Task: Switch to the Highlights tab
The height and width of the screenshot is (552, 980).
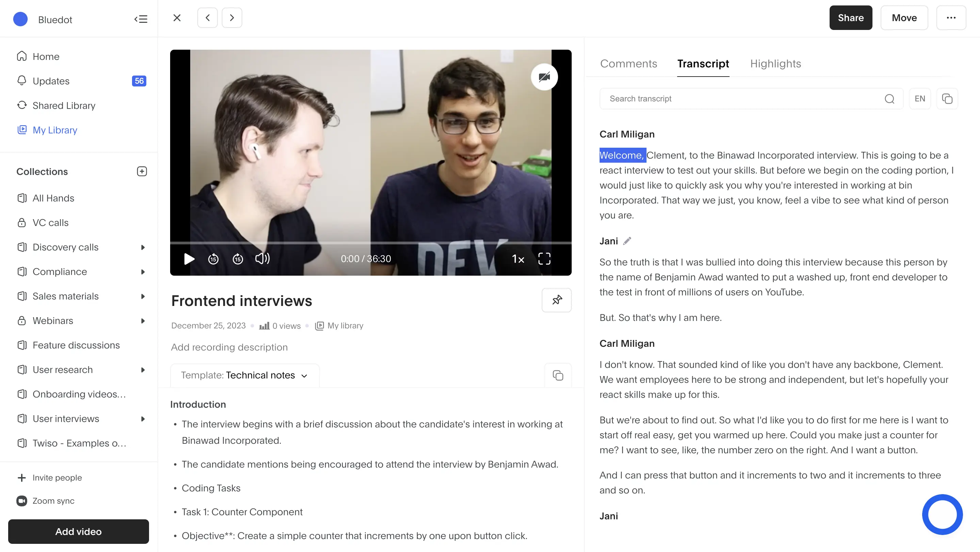Action: 775,63
